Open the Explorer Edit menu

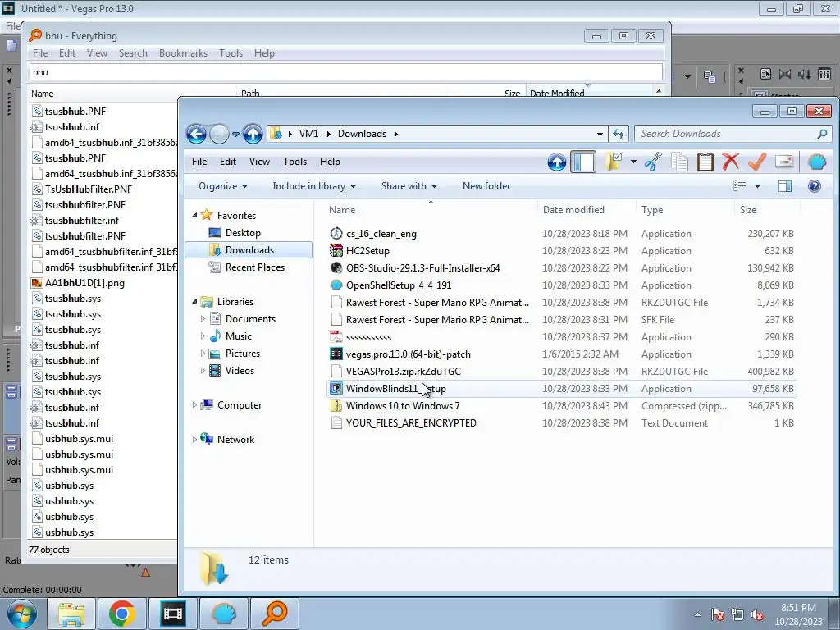coord(228,162)
